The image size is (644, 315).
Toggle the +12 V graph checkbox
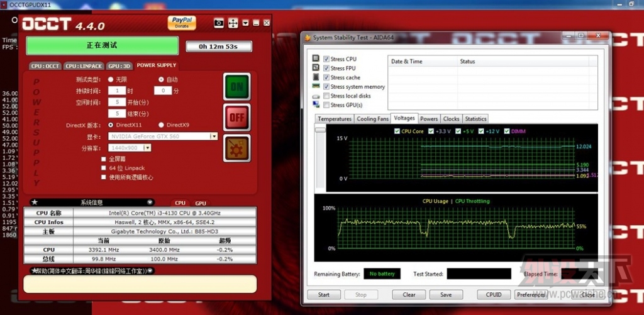(482, 131)
